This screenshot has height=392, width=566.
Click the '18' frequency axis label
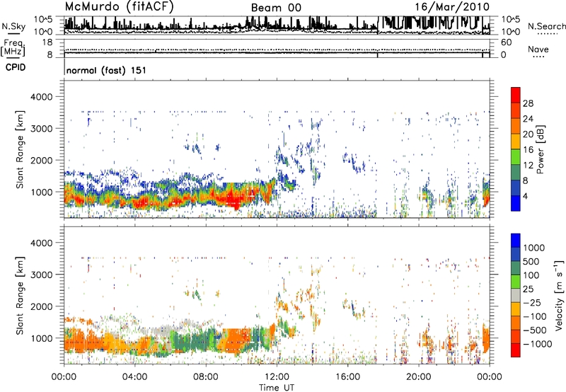coord(47,42)
